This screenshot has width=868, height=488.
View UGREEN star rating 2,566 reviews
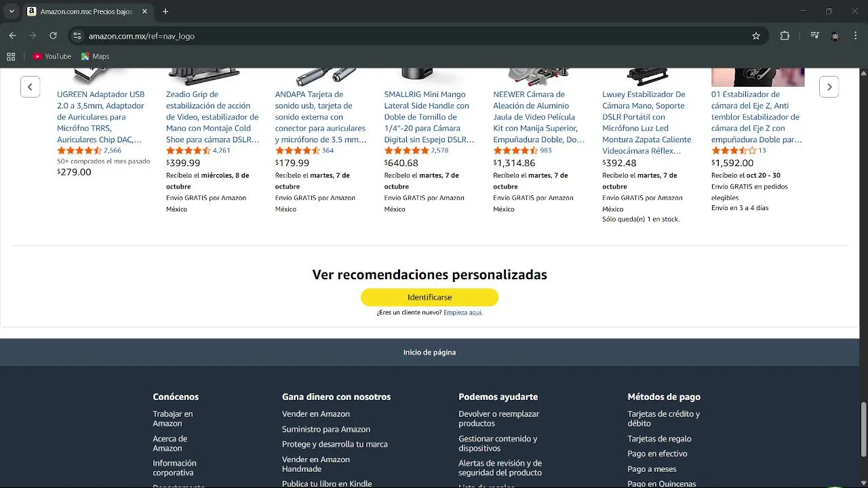89,150
